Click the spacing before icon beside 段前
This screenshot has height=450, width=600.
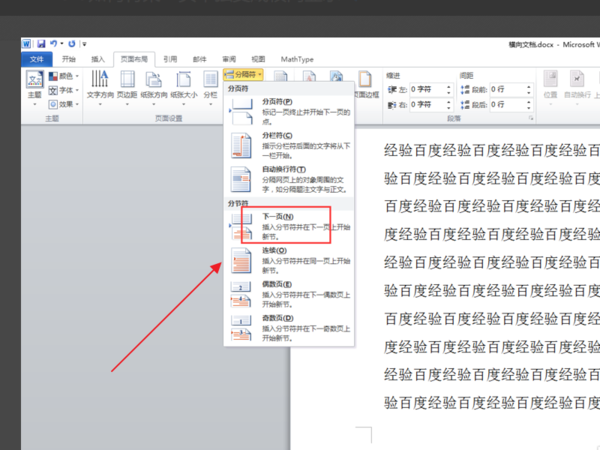pyautogui.click(x=465, y=90)
